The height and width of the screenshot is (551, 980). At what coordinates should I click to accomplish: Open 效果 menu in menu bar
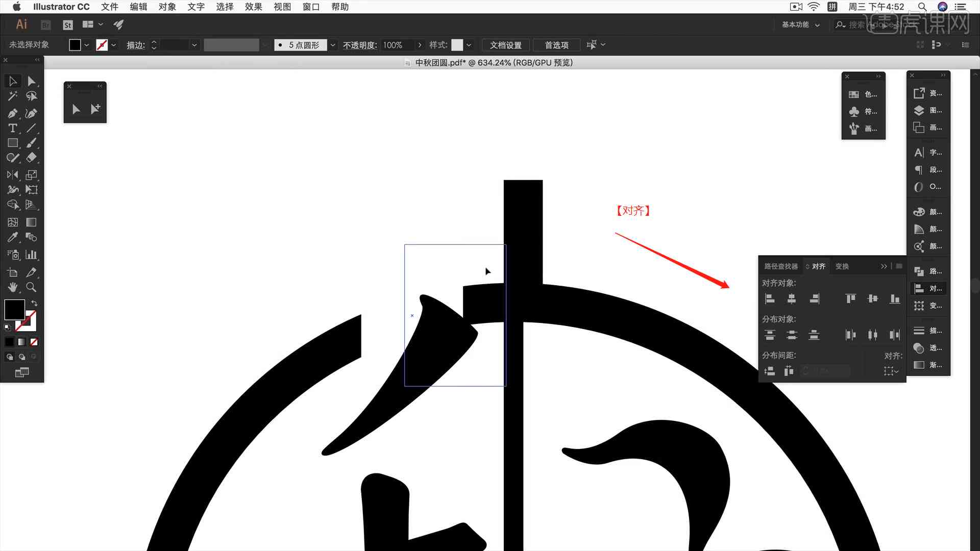[x=254, y=6]
